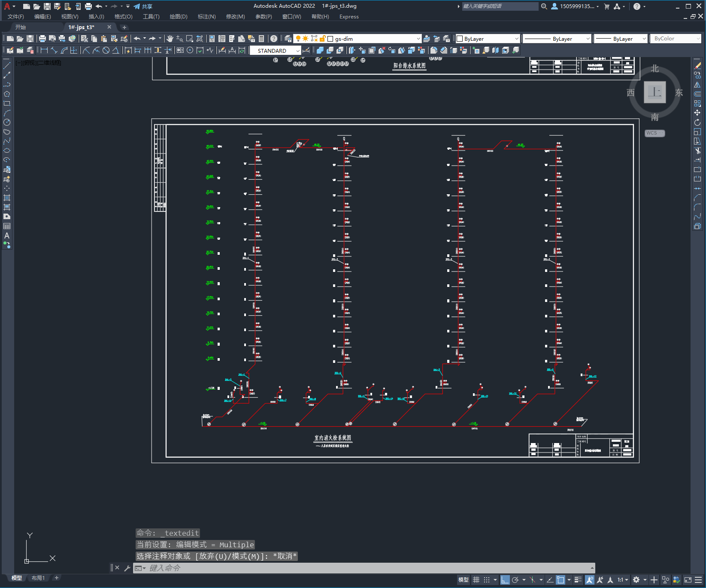
Task: Click the Diameter Dimension tool
Action: [106, 50]
